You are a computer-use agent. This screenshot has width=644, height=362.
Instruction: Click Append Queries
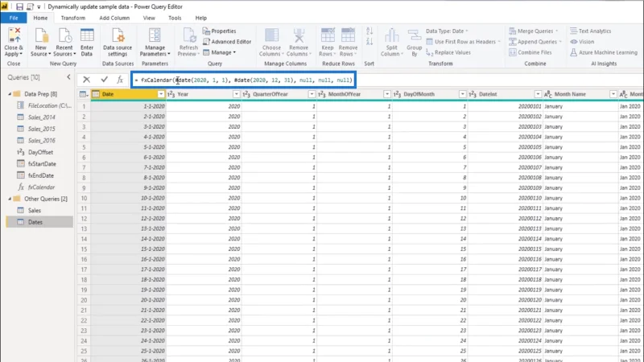coord(535,42)
